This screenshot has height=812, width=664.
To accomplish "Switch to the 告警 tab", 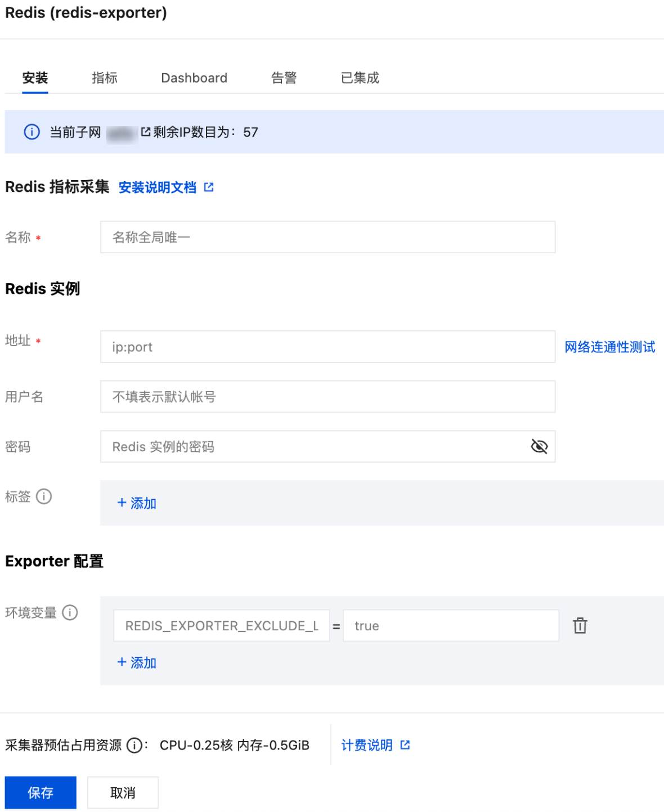I will click(284, 78).
